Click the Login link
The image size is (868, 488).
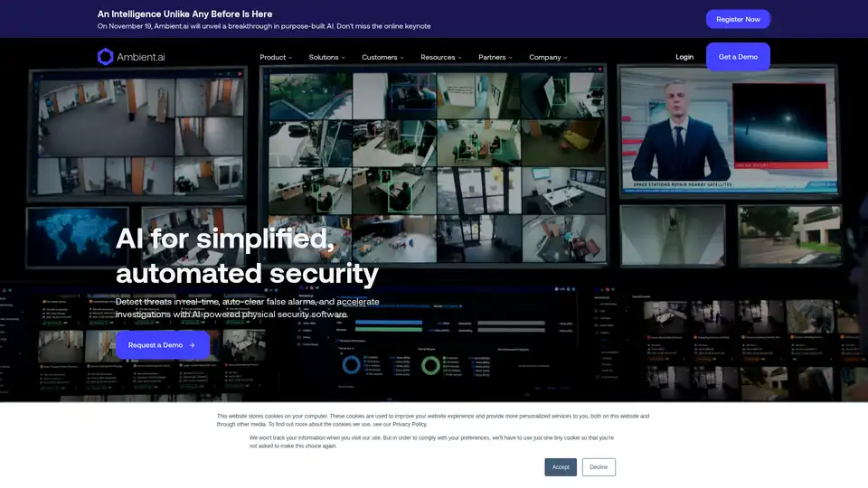pyautogui.click(x=684, y=57)
